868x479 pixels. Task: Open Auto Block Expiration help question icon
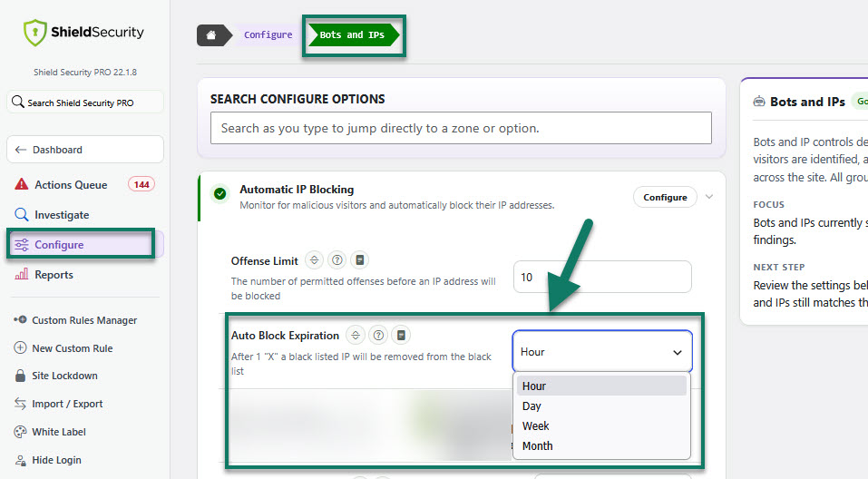[x=378, y=335]
